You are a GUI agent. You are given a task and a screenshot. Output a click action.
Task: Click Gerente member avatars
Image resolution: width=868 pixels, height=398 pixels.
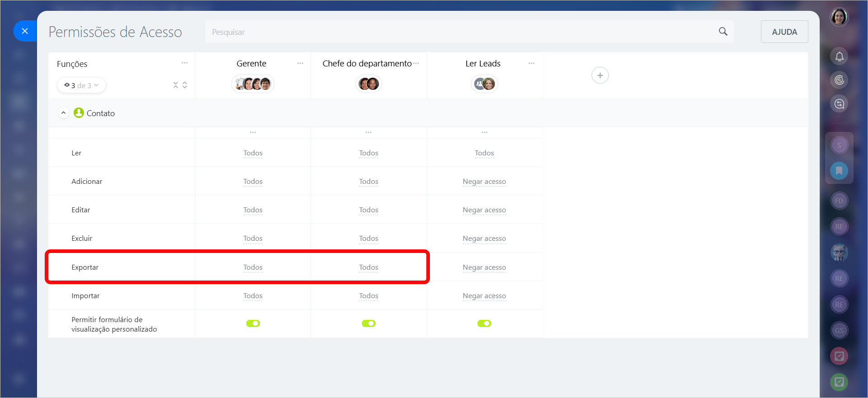(253, 84)
